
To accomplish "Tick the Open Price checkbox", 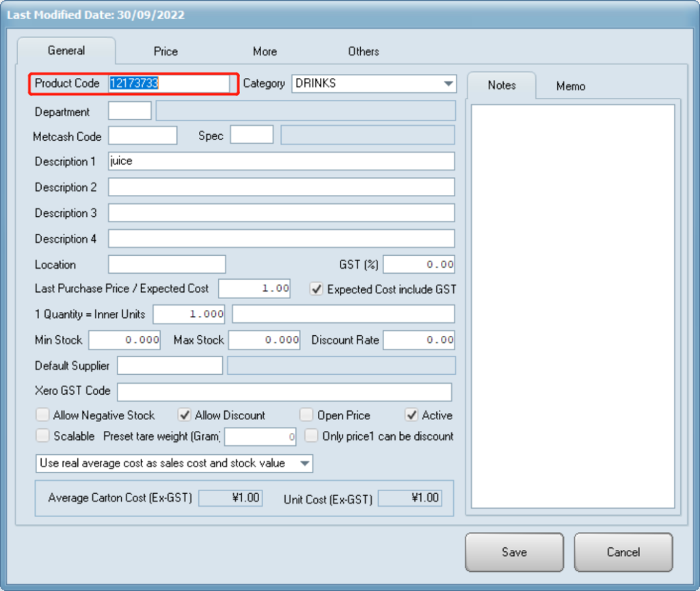I will (306, 415).
